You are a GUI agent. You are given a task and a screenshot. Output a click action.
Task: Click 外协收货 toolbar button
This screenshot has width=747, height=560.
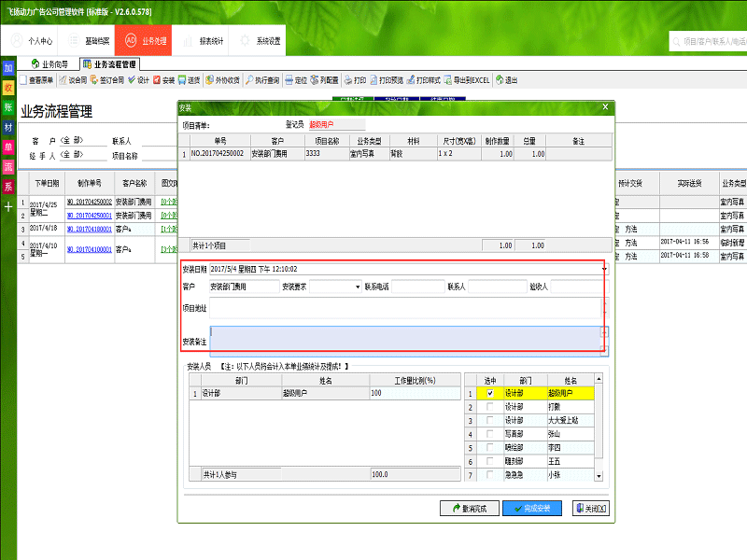(x=222, y=80)
